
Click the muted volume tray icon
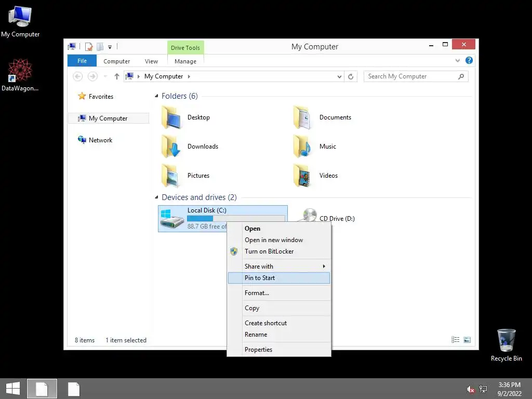[x=471, y=389]
